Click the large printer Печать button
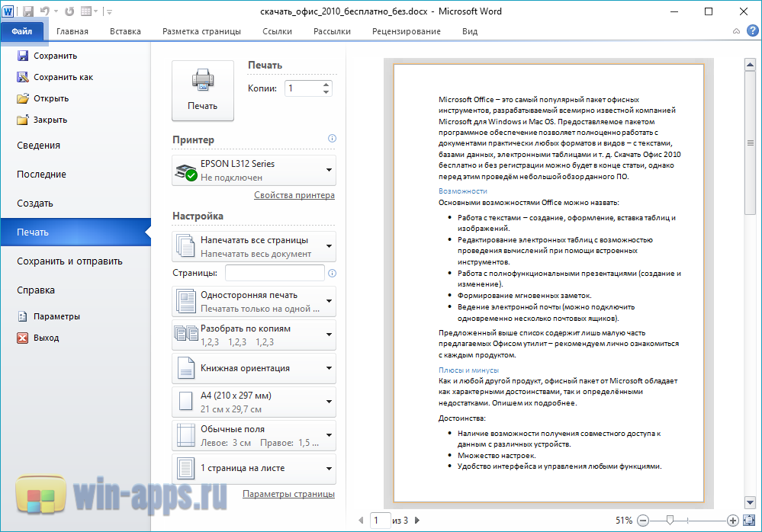762x532 pixels. click(203, 91)
